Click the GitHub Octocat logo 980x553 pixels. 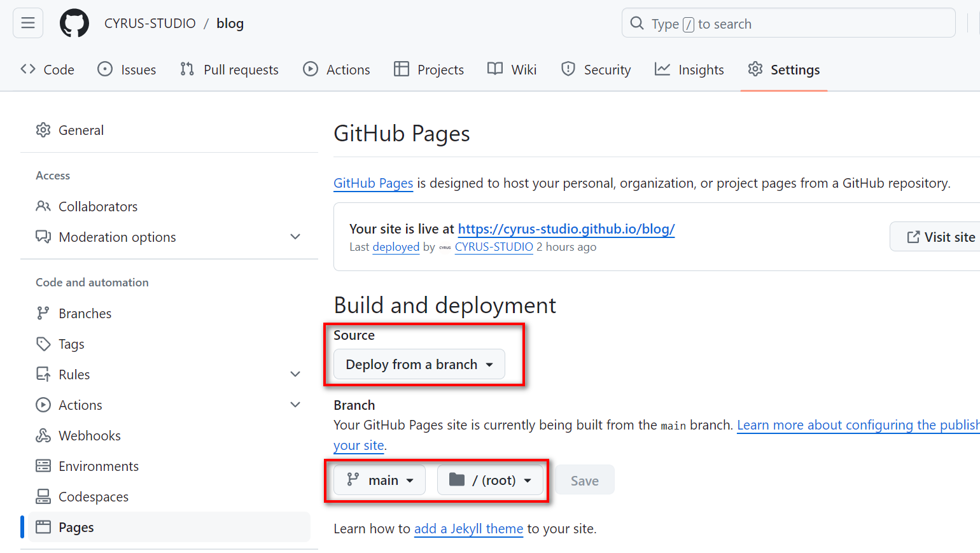click(x=74, y=24)
